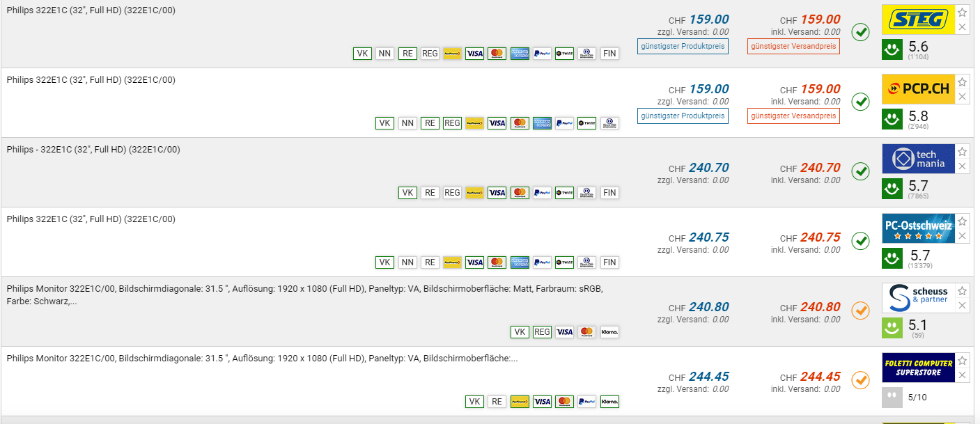
Task: Click green availability checkmark in tech mania row
Action: tap(861, 171)
